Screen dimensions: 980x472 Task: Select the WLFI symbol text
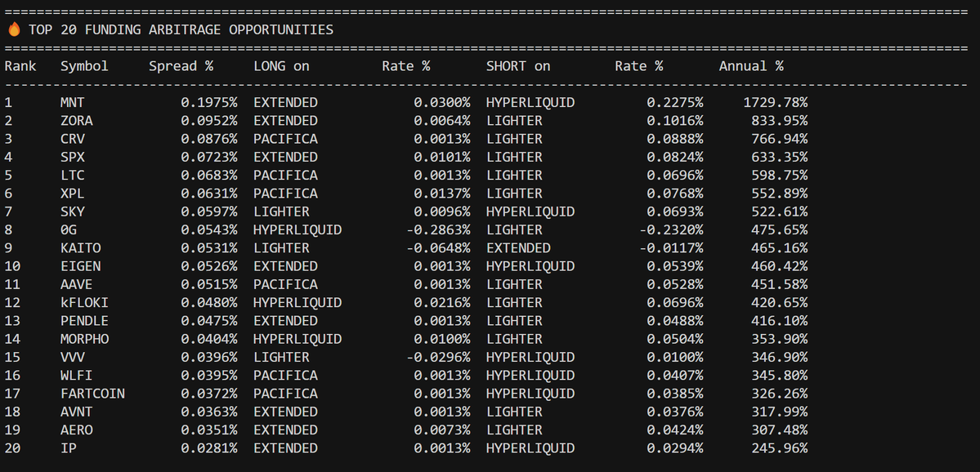tap(77, 375)
